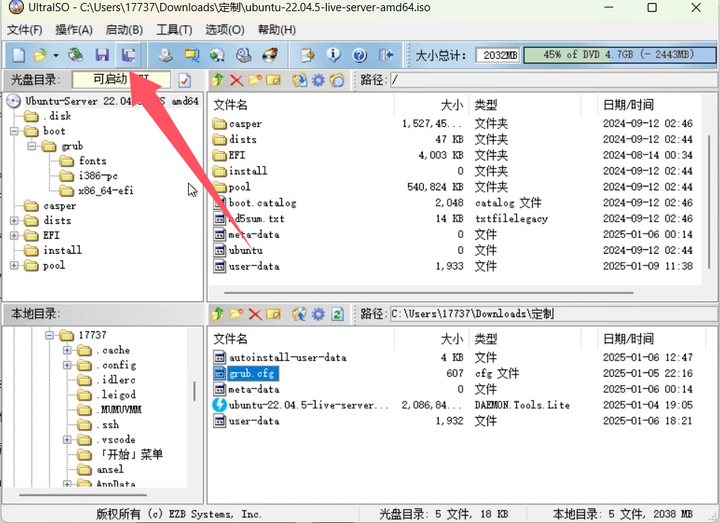Collapse the grub folder in disc tree
Viewport: 720px width, 523px height.
(x=32, y=146)
